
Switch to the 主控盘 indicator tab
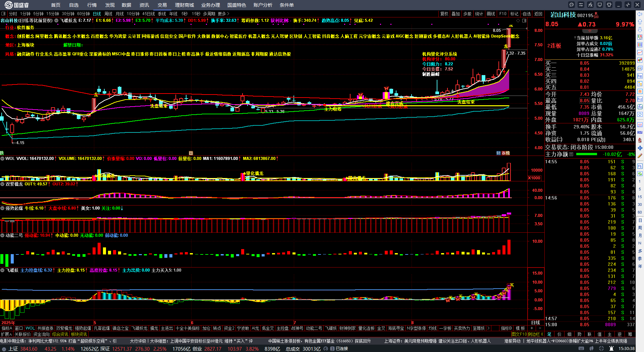click(x=282, y=328)
